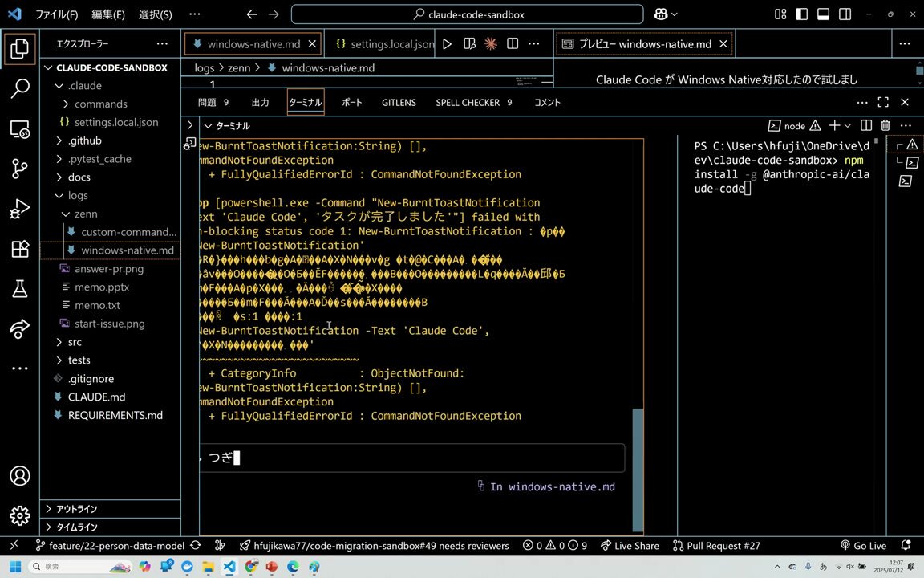Open Pull Request #27 status item

coord(716,546)
